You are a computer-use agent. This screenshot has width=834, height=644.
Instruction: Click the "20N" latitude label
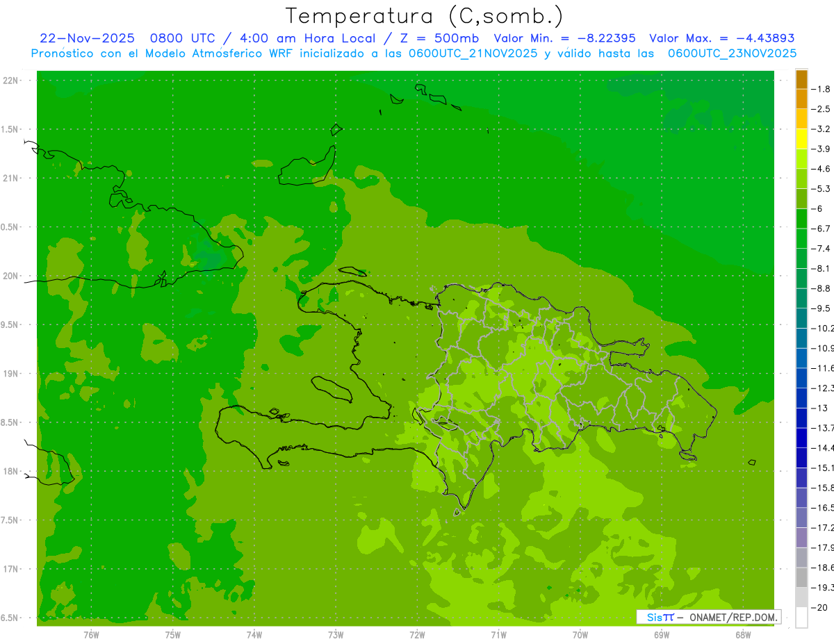(11, 276)
